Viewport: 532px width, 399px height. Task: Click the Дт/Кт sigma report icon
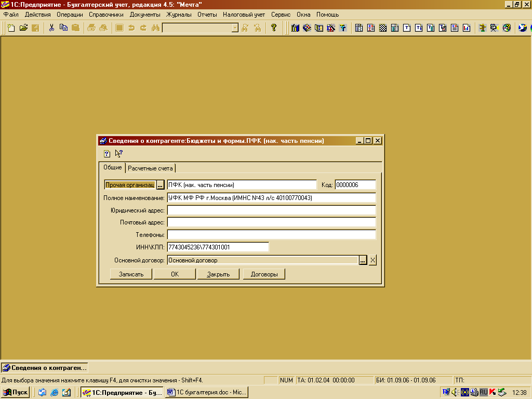[371, 28]
